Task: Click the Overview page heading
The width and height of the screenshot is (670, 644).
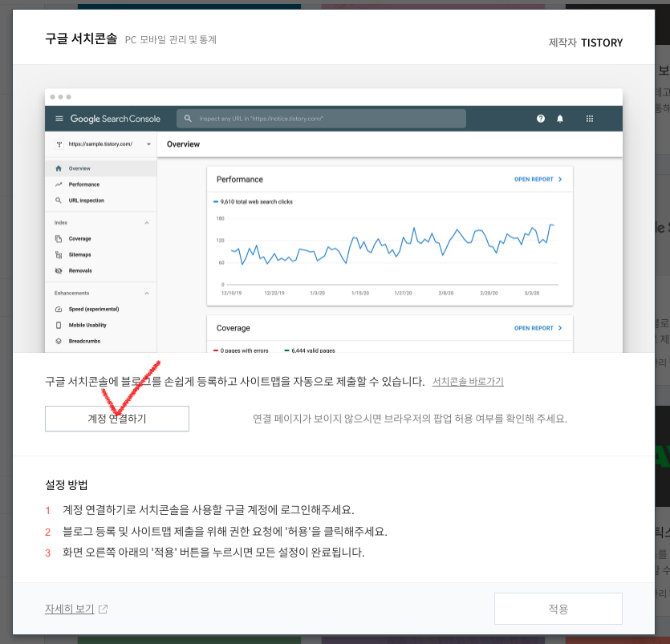Action: pyautogui.click(x=183, y=144)
